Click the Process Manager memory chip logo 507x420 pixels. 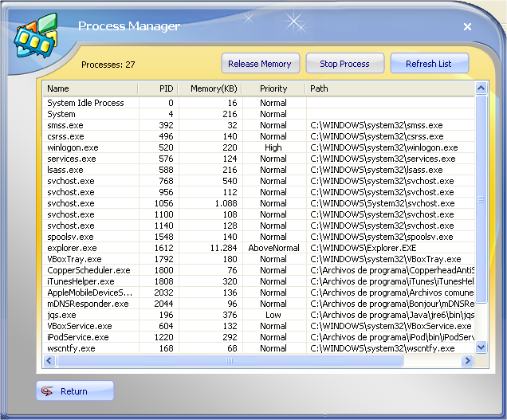(36, 36)
